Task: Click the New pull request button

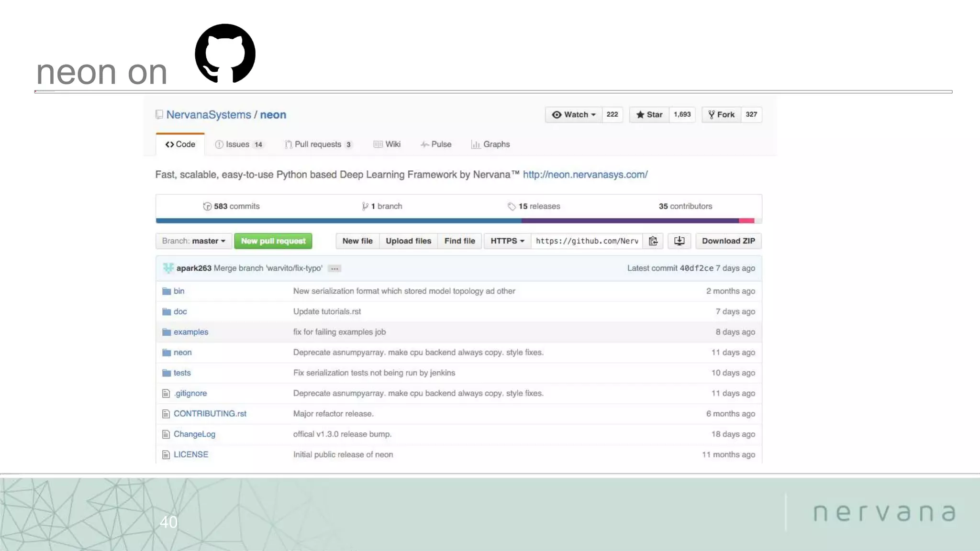Action: [x=273, y=241]
